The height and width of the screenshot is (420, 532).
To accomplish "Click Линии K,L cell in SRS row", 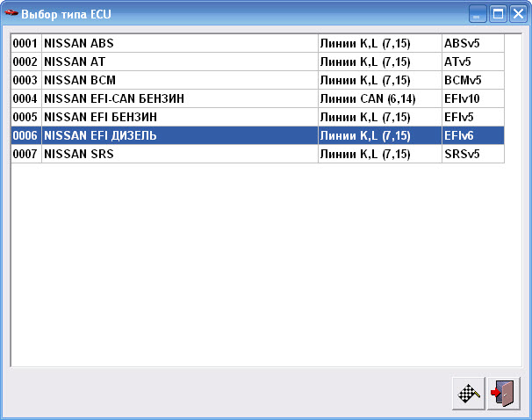I will pyautogui.click(x=380, y=154).
